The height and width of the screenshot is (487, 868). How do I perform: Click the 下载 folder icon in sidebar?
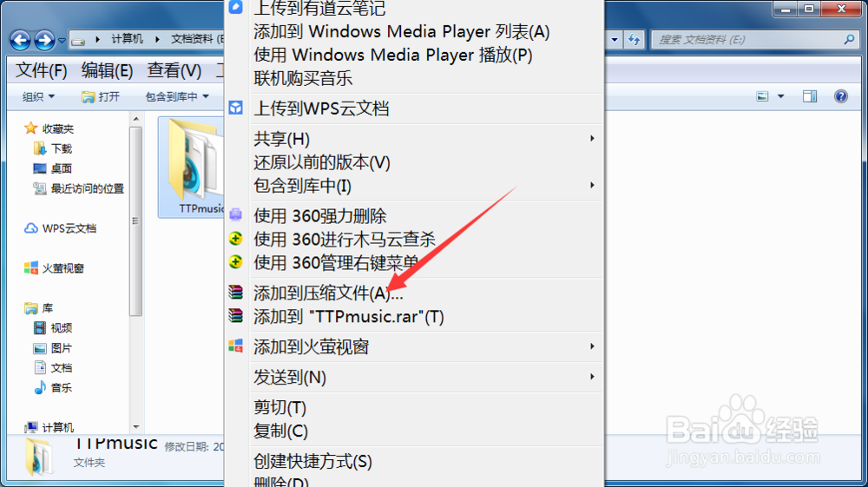39,148
